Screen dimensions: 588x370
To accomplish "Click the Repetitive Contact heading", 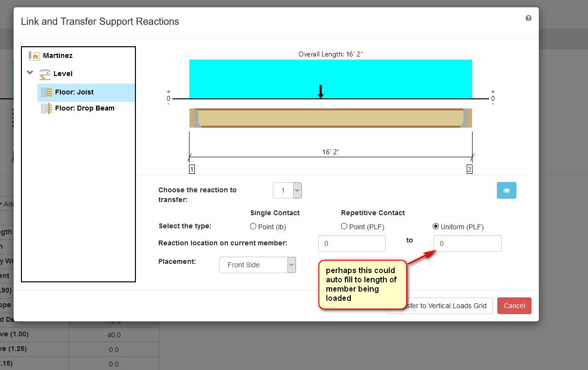I will pyautogui.click(x=373, y=213).
